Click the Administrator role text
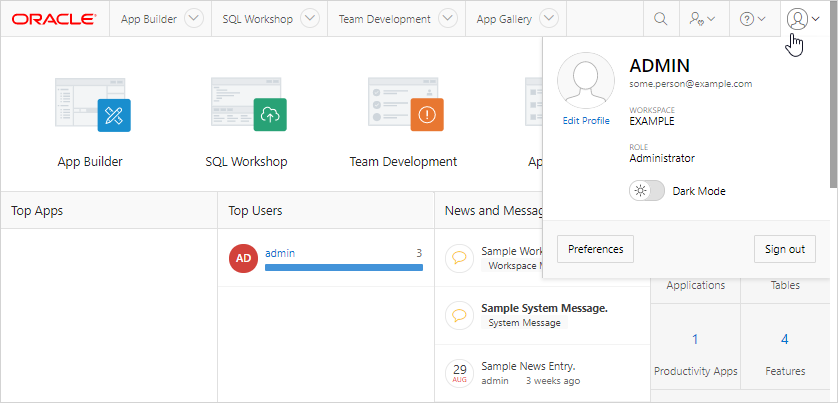Image resolution: width=838 pixels, height=403 pixels. pos(662,158)
